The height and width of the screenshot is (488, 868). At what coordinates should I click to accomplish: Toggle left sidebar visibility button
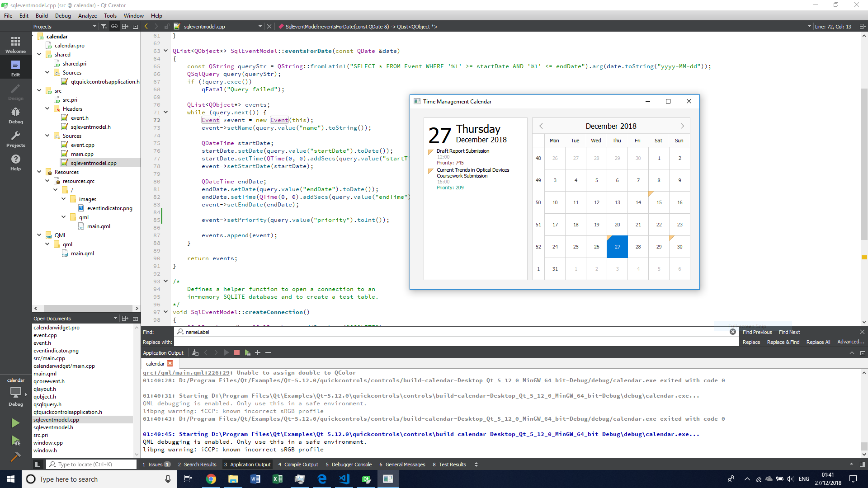click(x=38, y=464)
